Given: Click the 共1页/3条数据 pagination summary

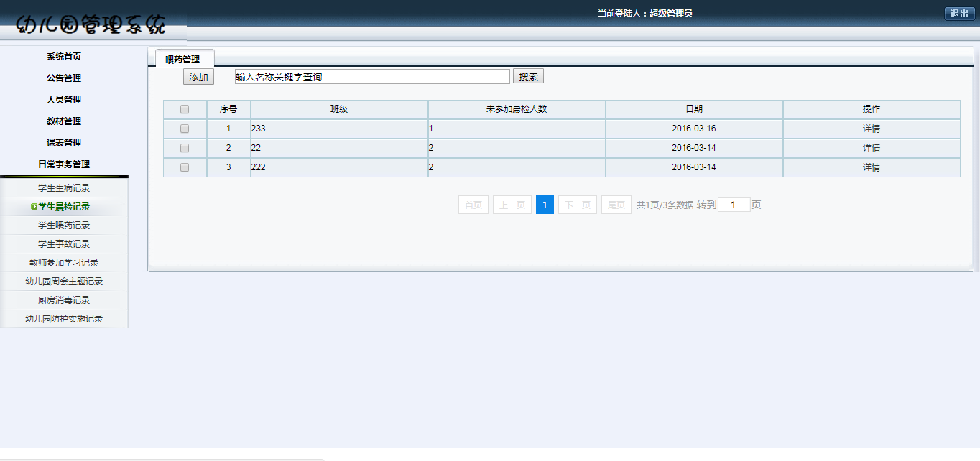Looking at the screenshot, I should [665, 205].
